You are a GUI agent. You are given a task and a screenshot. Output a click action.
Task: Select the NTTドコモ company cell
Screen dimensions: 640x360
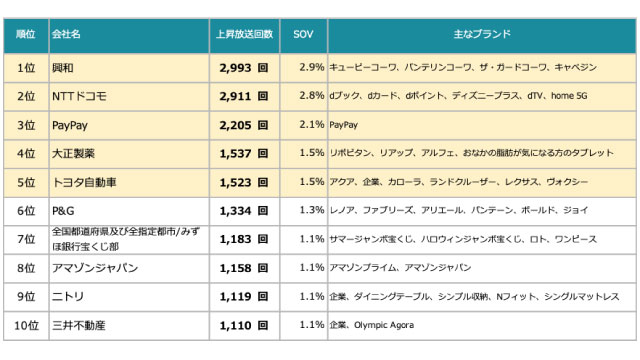129,97
